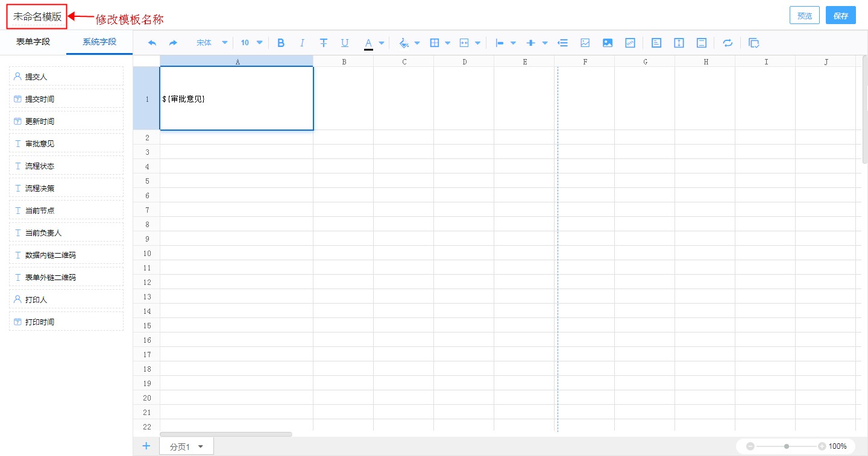This screenshot has width=868, height=456.
Task: Open the 宋体 font dropdown
Action: (212, 43)
